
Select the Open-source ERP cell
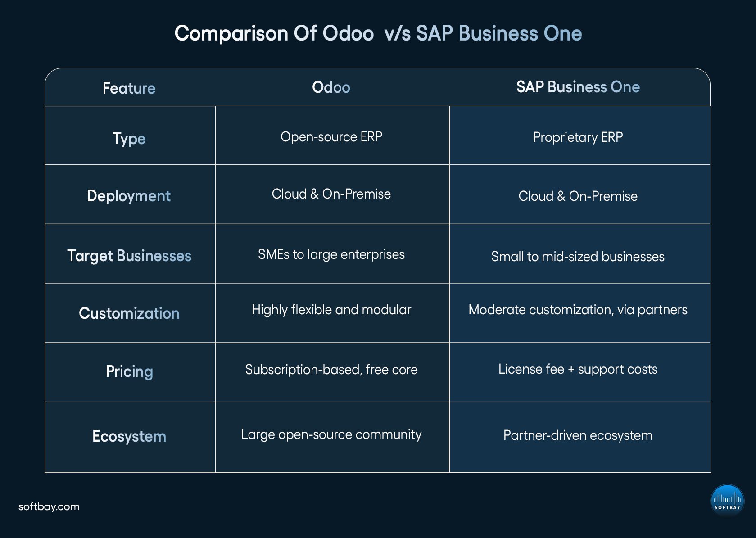331,137
